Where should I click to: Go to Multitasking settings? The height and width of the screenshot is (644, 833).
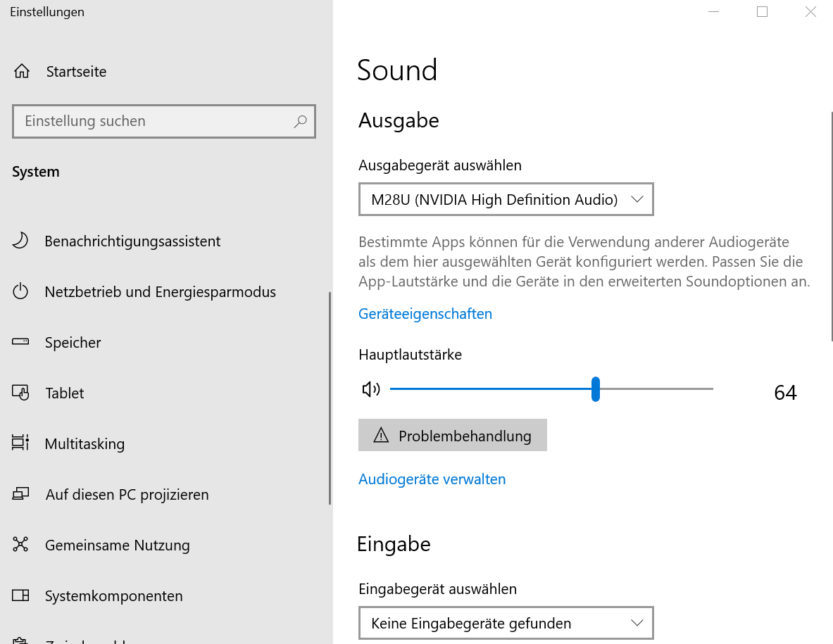pos(84,444)
